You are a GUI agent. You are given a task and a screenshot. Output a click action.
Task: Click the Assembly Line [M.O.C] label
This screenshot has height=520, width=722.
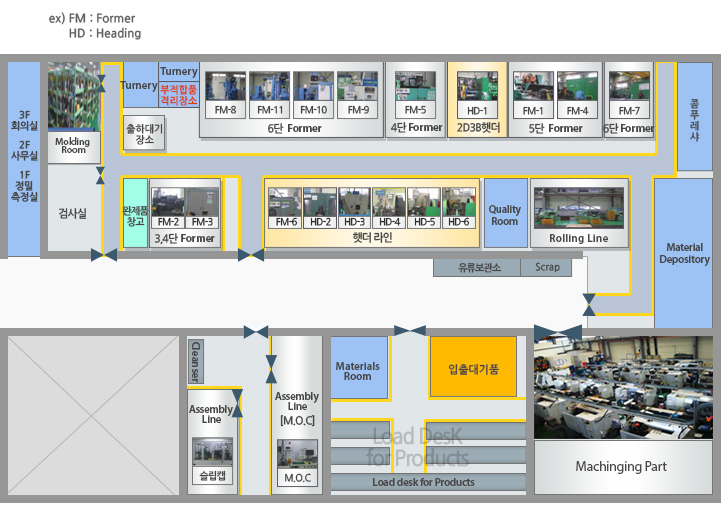(x=297, y=408)
